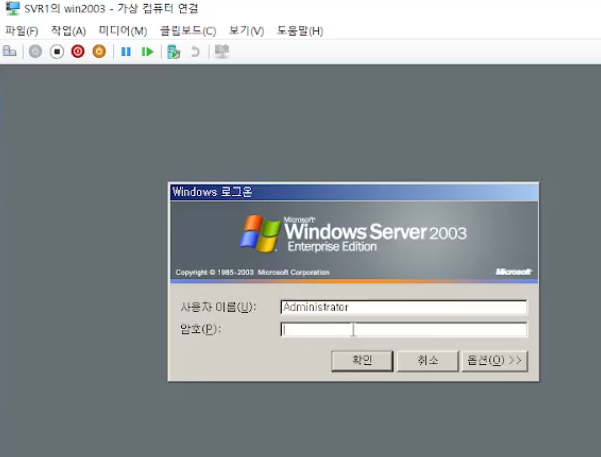Viewport: 601px width, 457px height.
Task: Focus the 사용자 이름 field showing Administrator
Action: [404, 307]
